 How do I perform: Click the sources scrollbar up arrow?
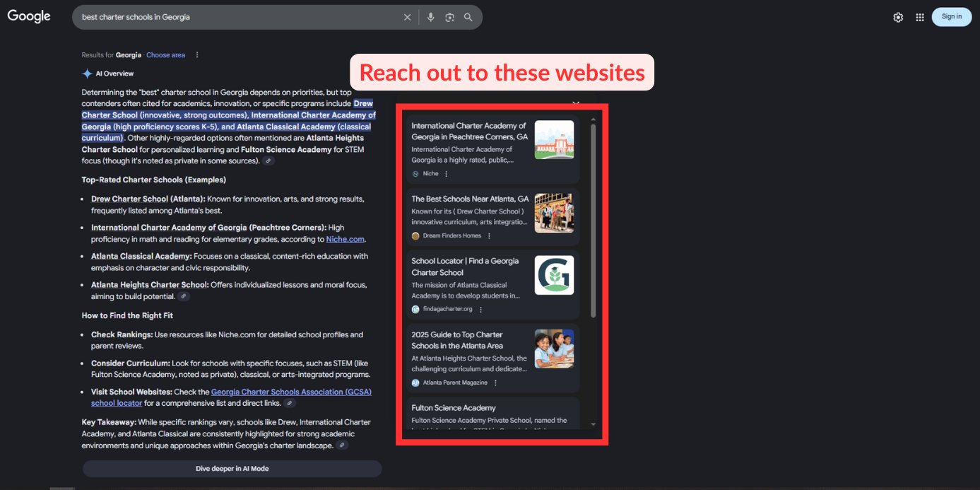594,119
